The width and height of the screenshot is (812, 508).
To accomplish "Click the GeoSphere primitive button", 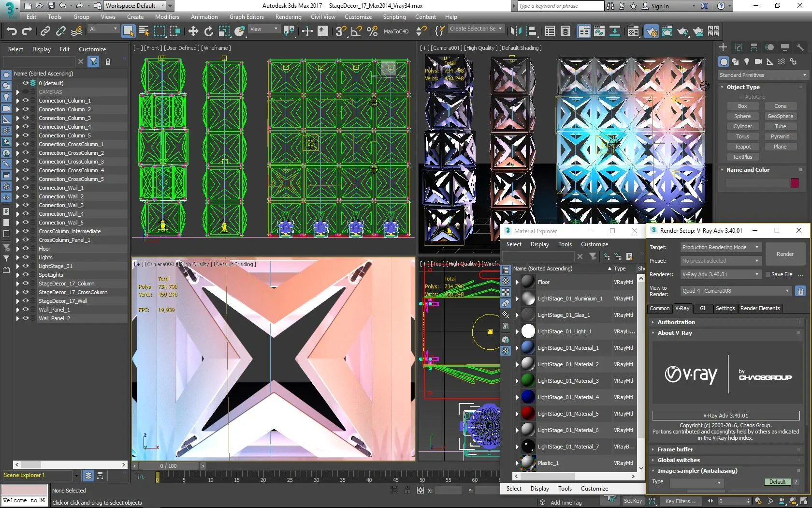I will coord(780,116).
